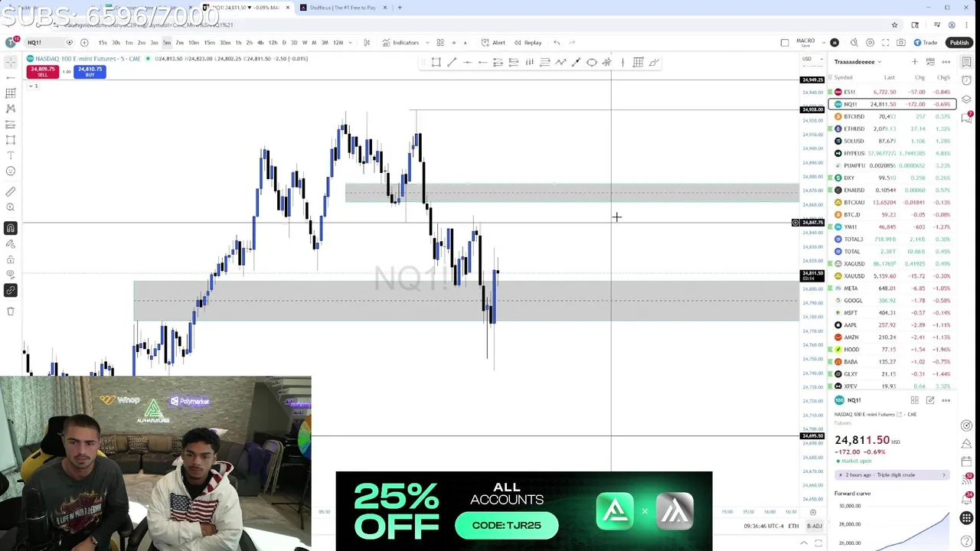Select BTCUSD row in the watchlist
980x551 pixels.
(891, 116)
